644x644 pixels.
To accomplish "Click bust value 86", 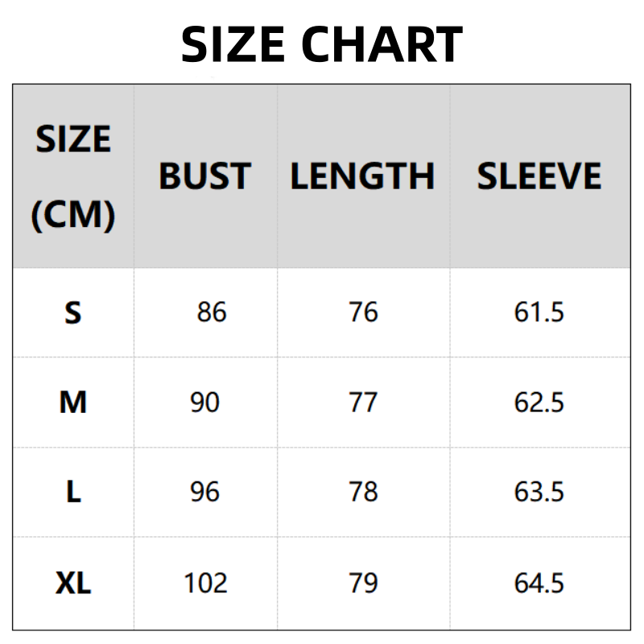I will coord(212,312).
